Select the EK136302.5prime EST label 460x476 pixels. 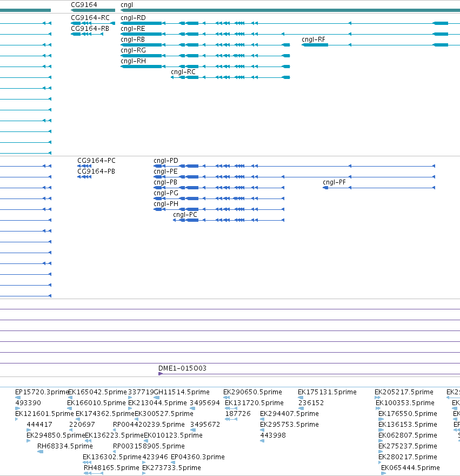pyautogui.click(x=112, y=457)
